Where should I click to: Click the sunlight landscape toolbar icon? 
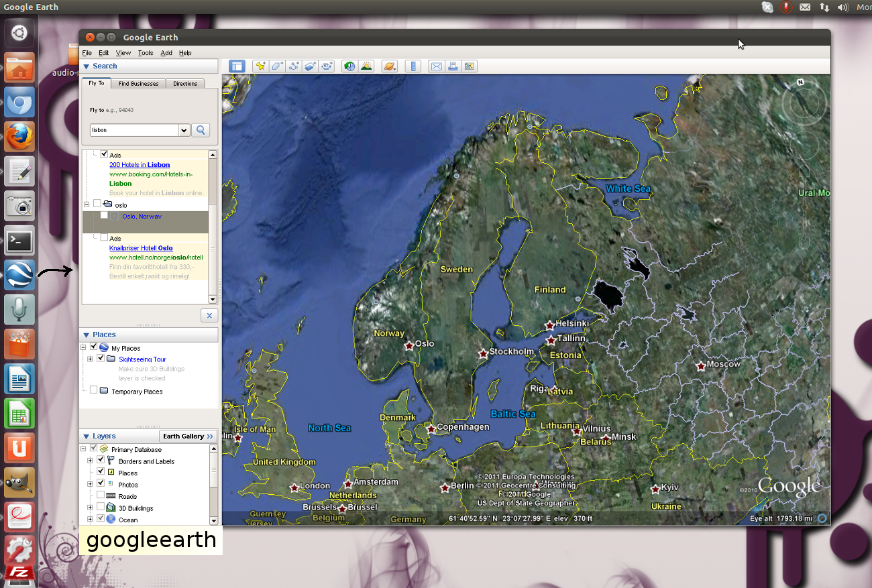pos(366,66)
